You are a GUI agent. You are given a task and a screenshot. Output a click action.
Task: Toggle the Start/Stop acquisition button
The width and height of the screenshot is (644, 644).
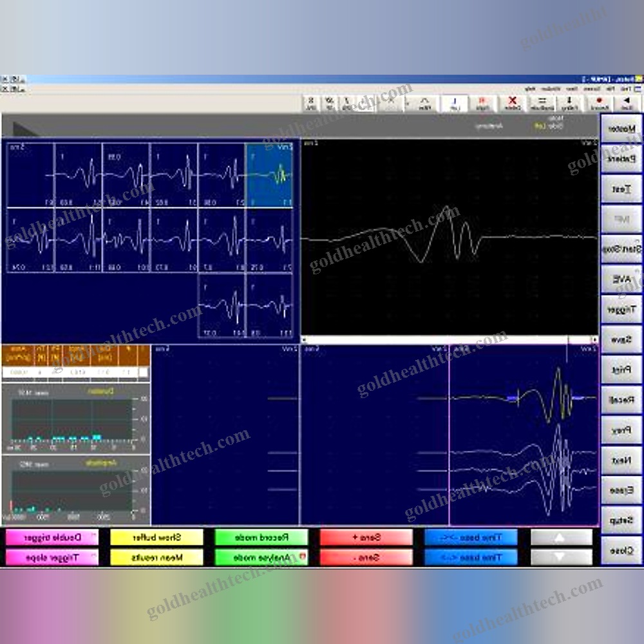(621, 249)
